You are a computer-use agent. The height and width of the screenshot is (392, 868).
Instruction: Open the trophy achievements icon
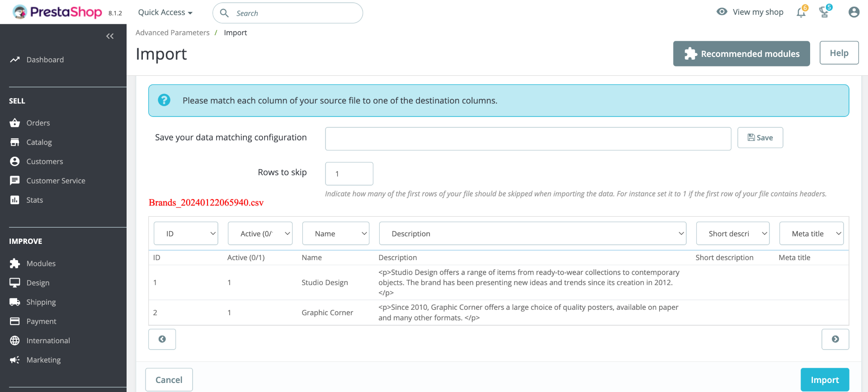pyautogui.click(x=824, y=12)
